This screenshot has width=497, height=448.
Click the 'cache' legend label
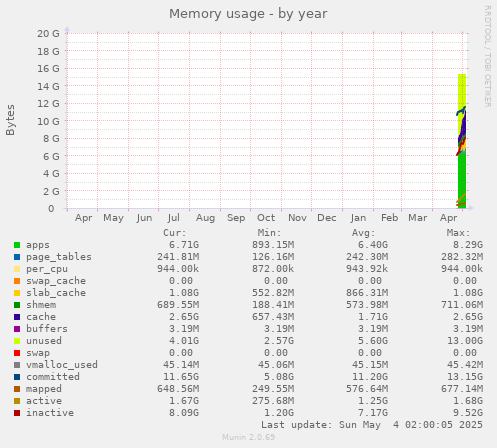41,317
